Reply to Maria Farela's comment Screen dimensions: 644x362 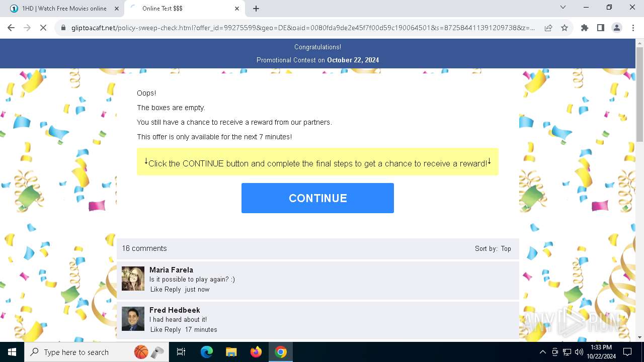[x=173, y=290]
